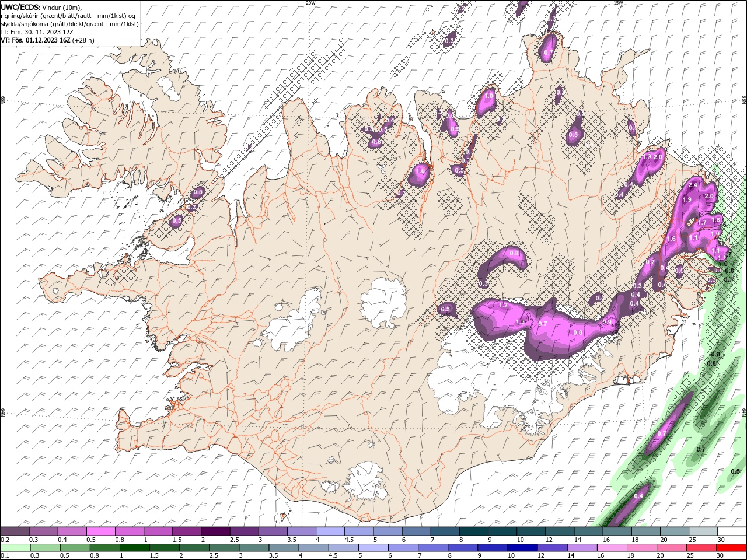Click the palest green 0.1 rain legend swatch

click(15, 548)
